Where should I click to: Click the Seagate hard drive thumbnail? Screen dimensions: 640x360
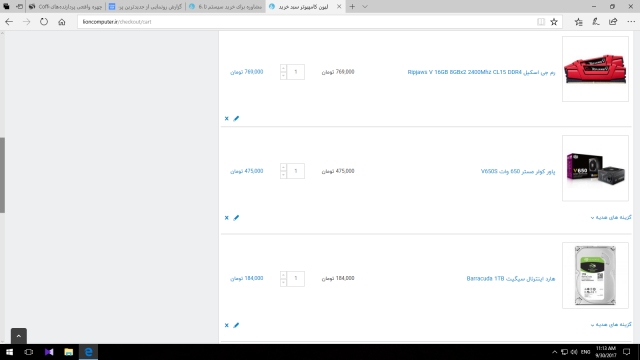595,276
